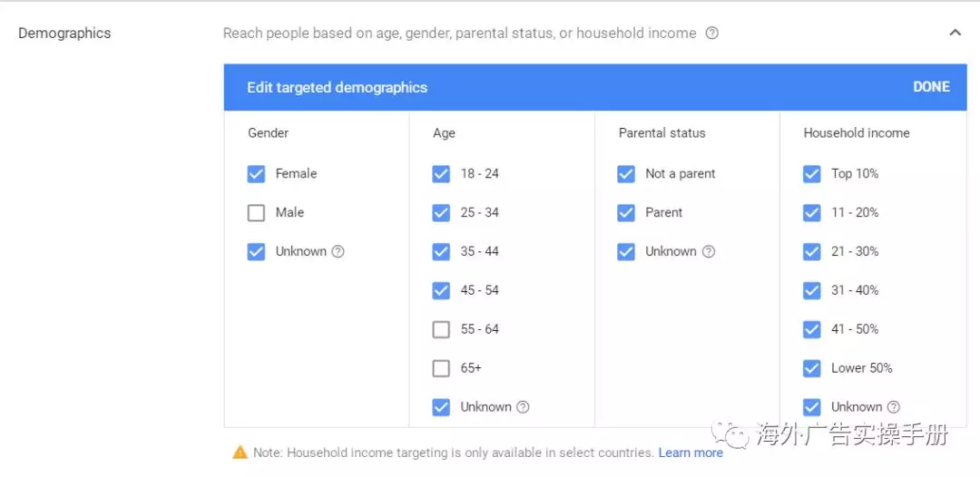Check the 55 - 64 age box
980x477 pixels.
tap(441, 329)
